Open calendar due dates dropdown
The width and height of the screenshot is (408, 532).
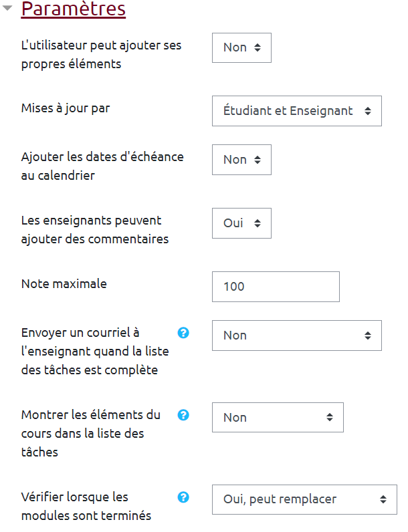pos(241,160)
